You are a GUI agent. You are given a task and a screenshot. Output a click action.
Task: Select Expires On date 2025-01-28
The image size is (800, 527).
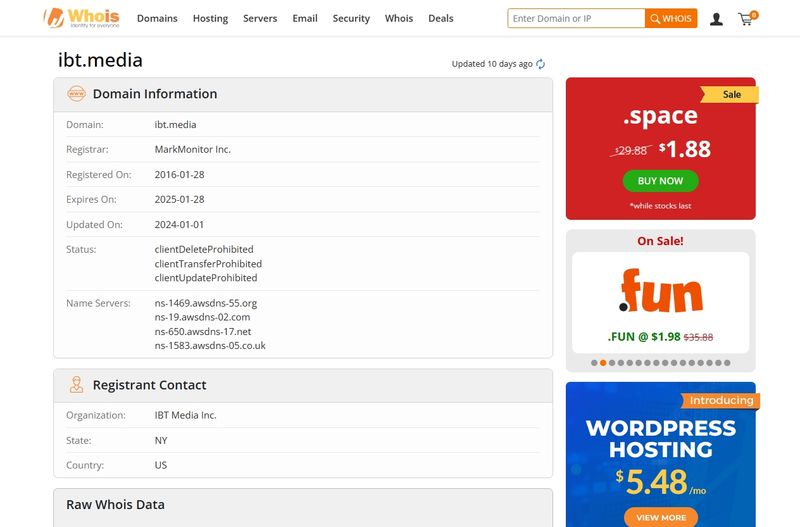click(180, 199)
